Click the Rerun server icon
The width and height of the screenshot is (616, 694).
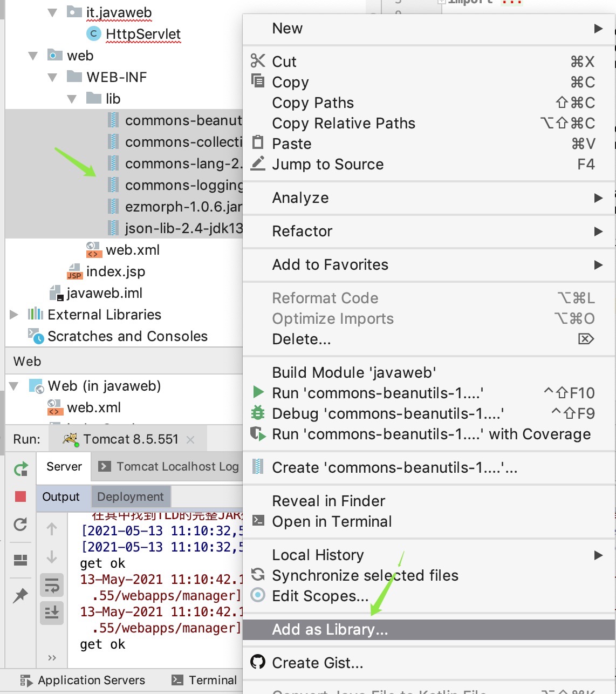20,469
